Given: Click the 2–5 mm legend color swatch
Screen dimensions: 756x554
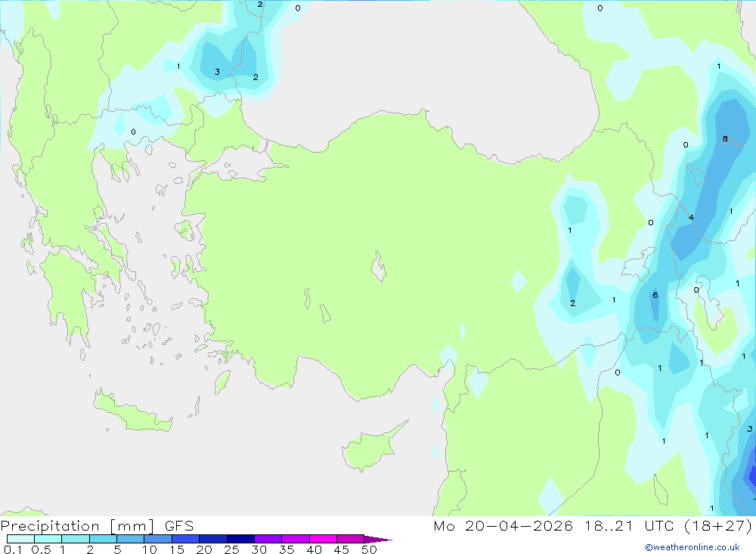Looking at the screenshot, I should click(103, 539).
